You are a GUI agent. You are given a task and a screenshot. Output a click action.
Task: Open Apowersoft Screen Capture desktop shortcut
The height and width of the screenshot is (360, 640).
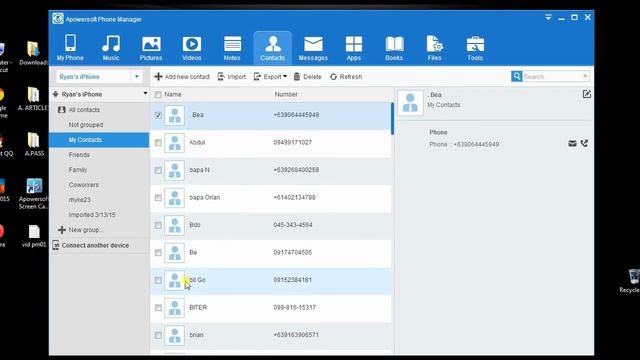[x=33, y=194]
